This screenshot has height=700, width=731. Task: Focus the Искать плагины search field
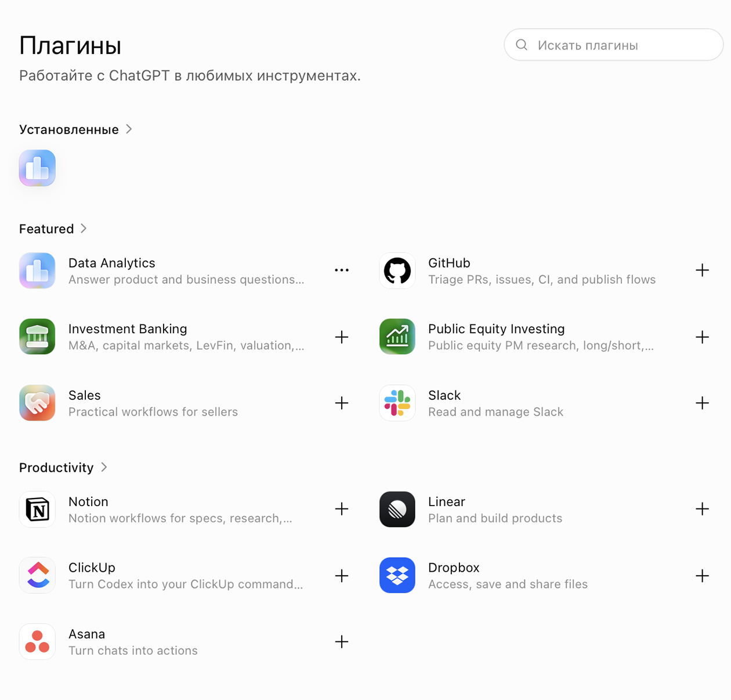(x=614, y=45)
